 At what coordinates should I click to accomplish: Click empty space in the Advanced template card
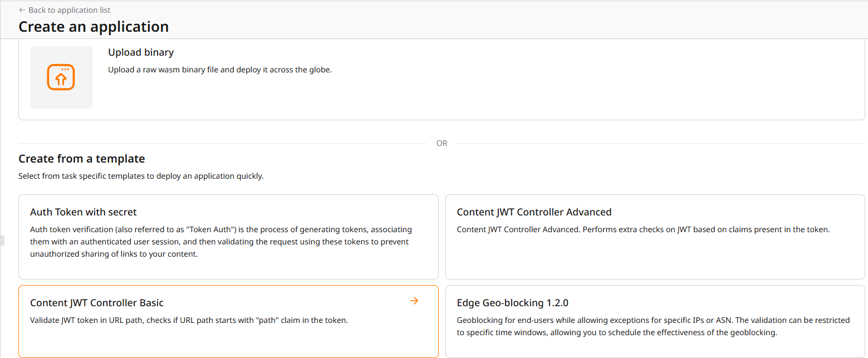(x=654, y=259)
